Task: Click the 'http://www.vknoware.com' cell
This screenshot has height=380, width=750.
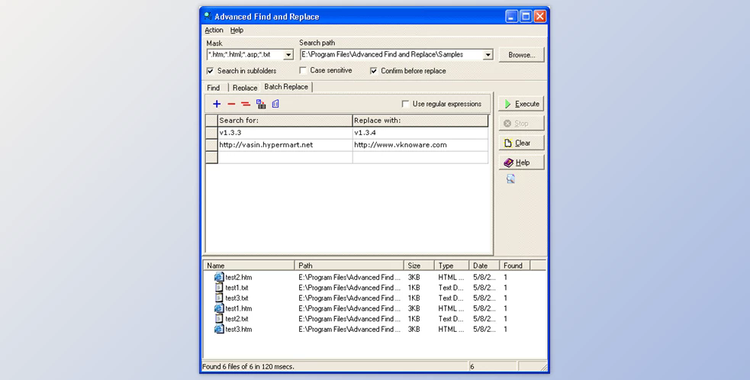Action: point(420,145)
